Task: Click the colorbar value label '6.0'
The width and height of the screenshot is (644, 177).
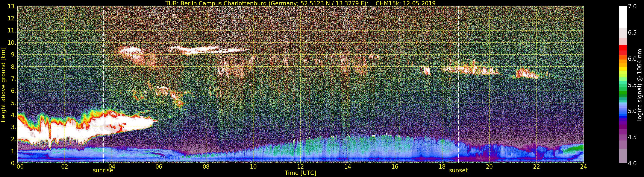Action: point(632,59)
